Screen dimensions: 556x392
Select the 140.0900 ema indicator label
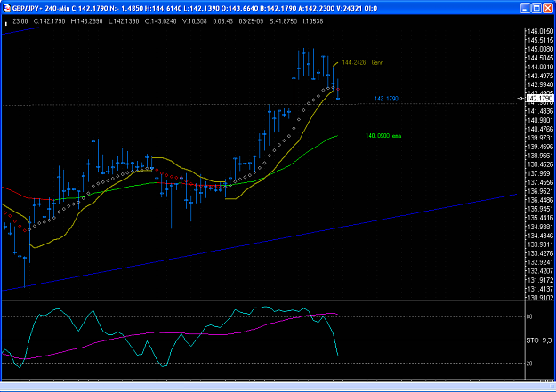click(x=383, y=136)
